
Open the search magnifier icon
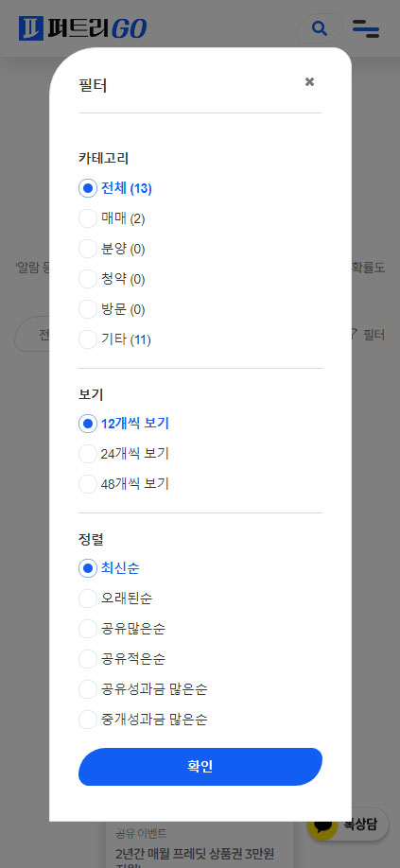click(320, 28)
